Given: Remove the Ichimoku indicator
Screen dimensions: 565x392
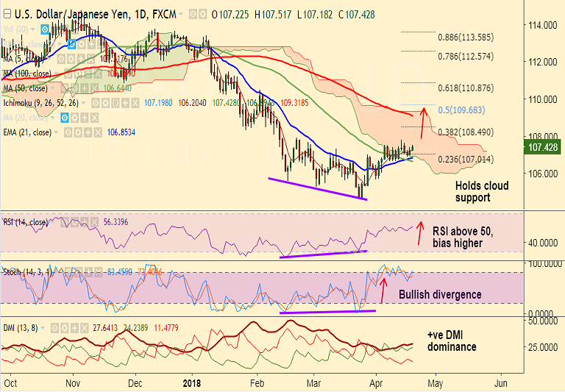Looking at the screenshot, I should pos(135,104).
